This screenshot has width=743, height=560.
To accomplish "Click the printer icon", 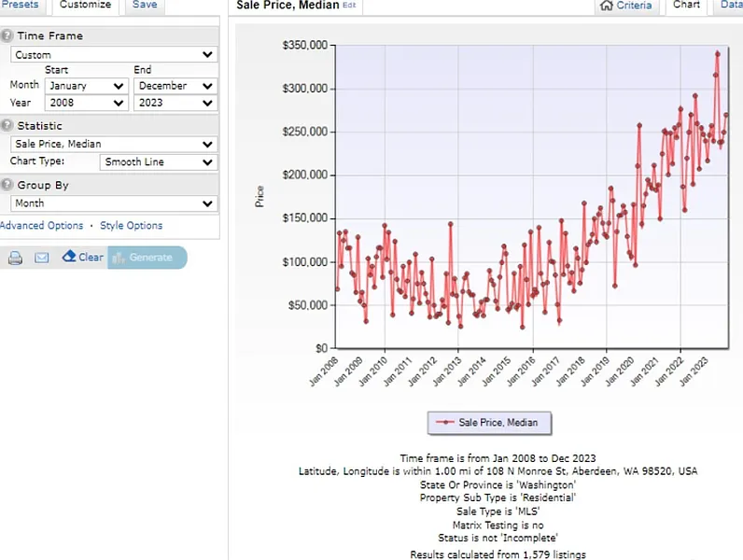I will pyautogui.click(x=15, y=258).
